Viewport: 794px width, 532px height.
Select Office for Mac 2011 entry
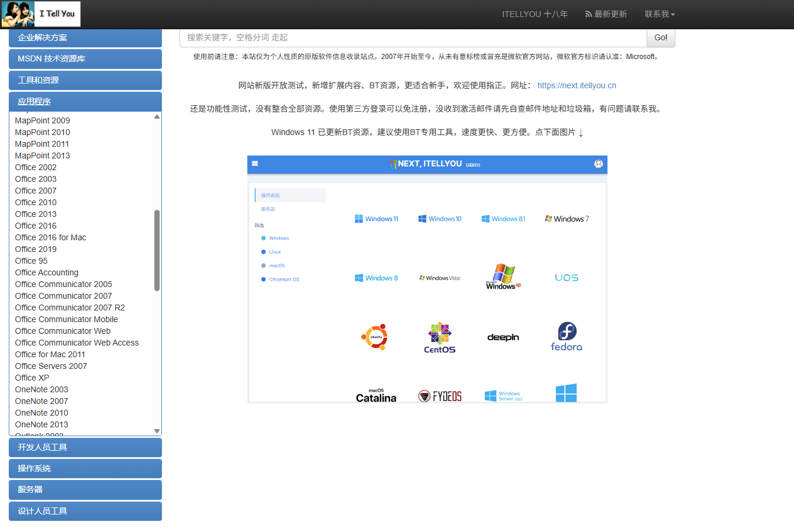tap(50, 354)
